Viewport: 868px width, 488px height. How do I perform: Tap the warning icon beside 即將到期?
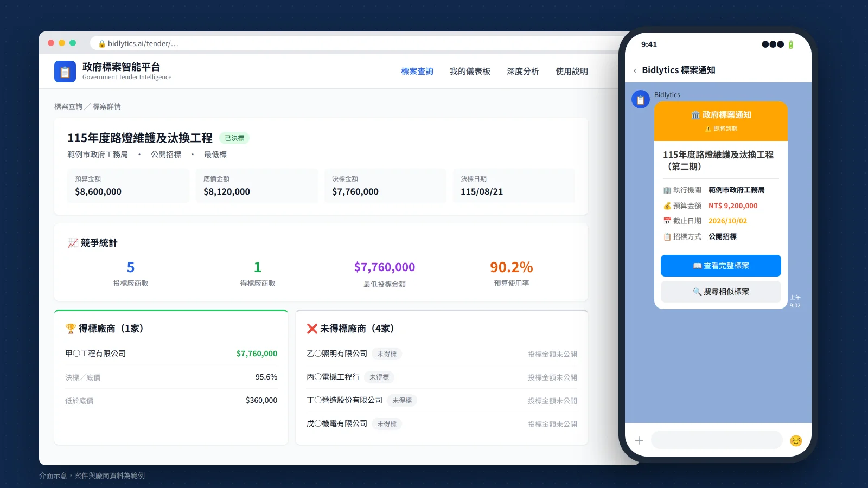pyautogui.click(x=708, y=129)
